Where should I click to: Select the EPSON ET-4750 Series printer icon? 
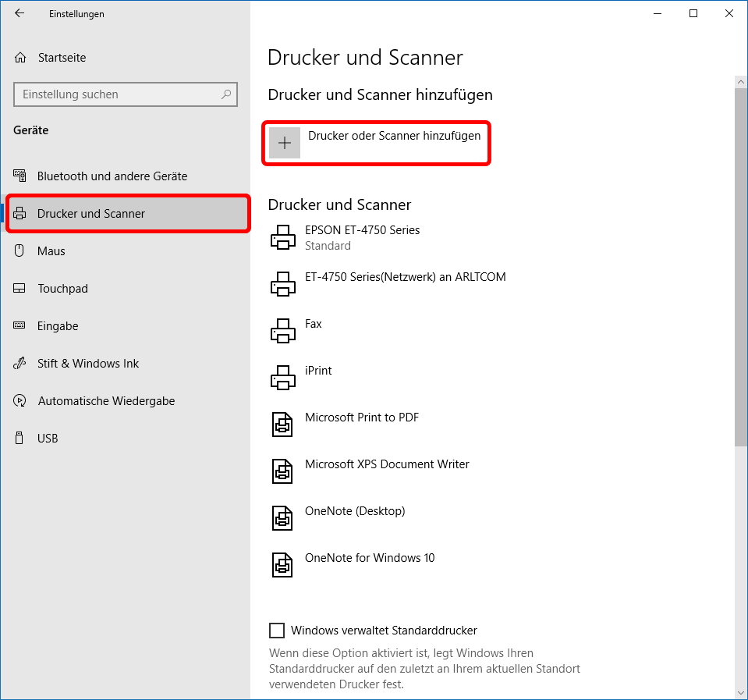coord(282,237)
